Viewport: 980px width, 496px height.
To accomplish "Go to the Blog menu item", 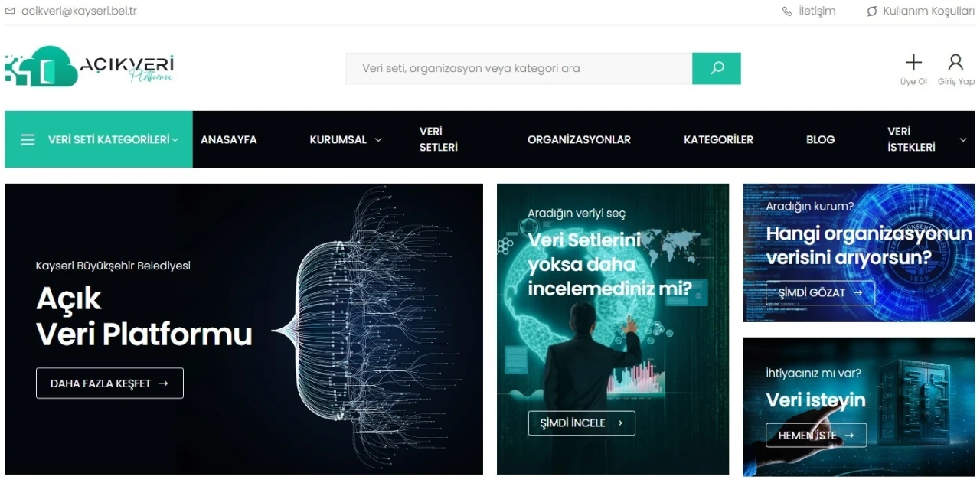I will 820,139.
